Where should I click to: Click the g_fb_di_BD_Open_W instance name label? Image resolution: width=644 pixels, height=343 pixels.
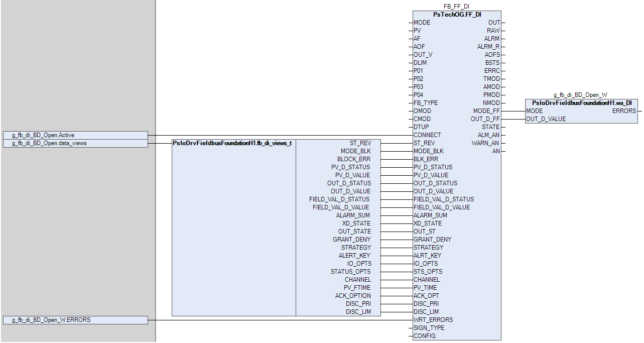[580, 95]
